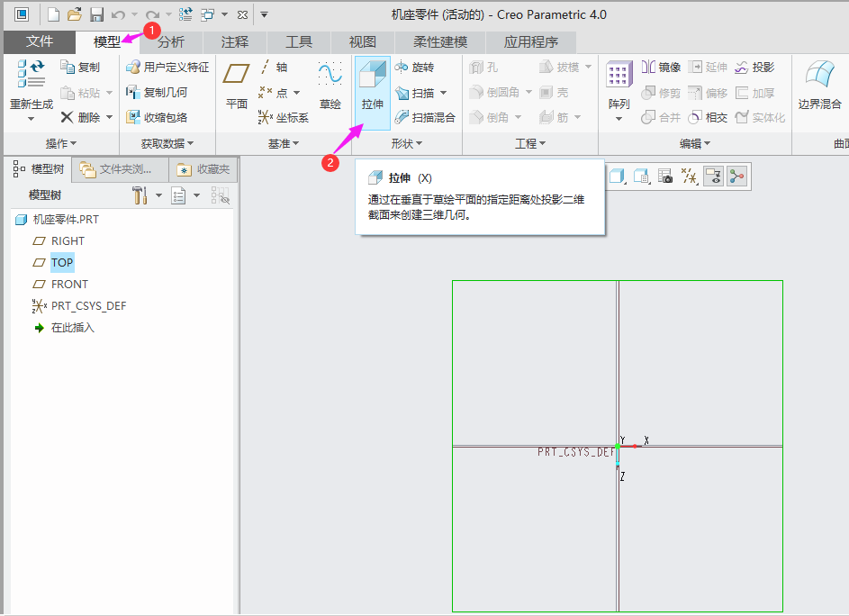Click the 用户定义特征 button
This screenshot has height=616, width=849.
pos(167,68)
